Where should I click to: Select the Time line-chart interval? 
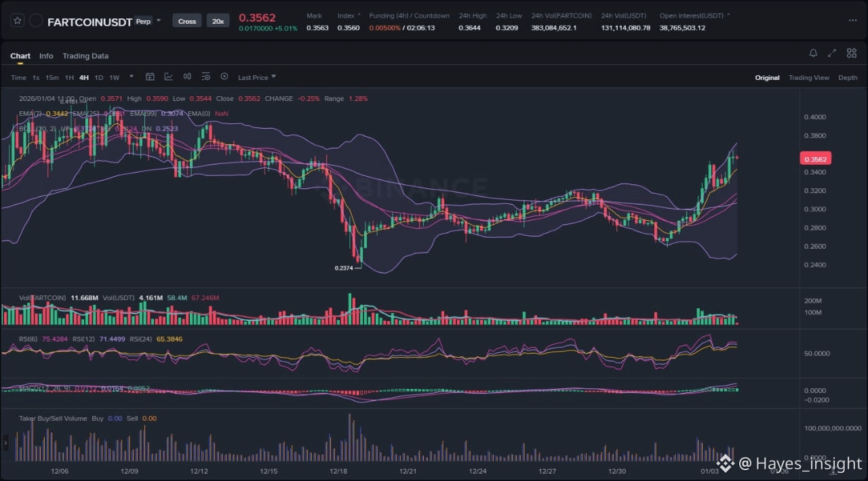[x=18, y=77]
